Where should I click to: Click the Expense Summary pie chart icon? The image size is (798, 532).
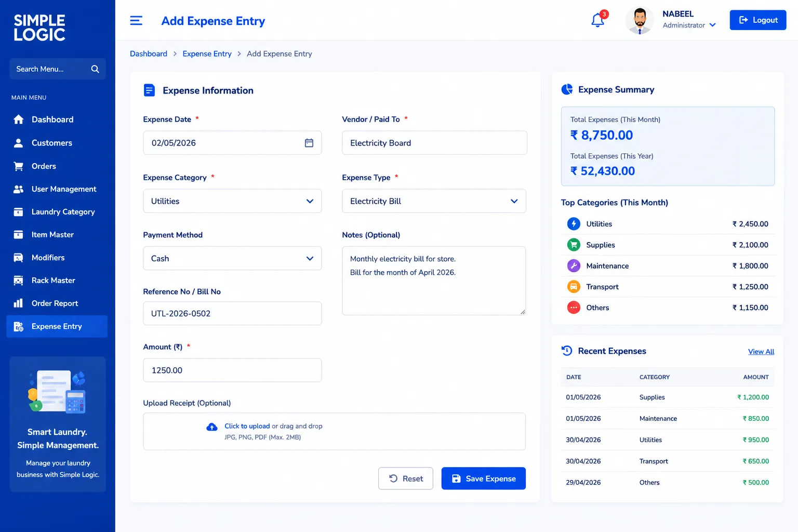point(567,89)
